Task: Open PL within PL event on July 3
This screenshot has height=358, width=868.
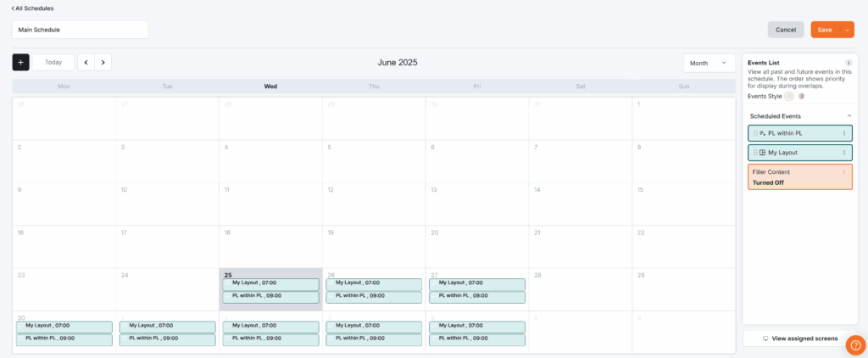Action: pos(374,339)
